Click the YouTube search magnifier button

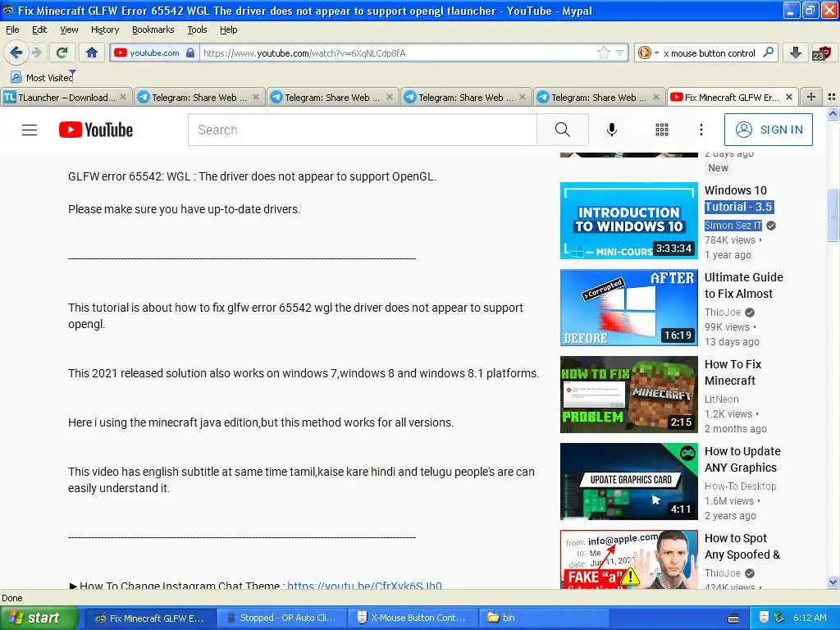pyautogui.click(x=563, y=130)
